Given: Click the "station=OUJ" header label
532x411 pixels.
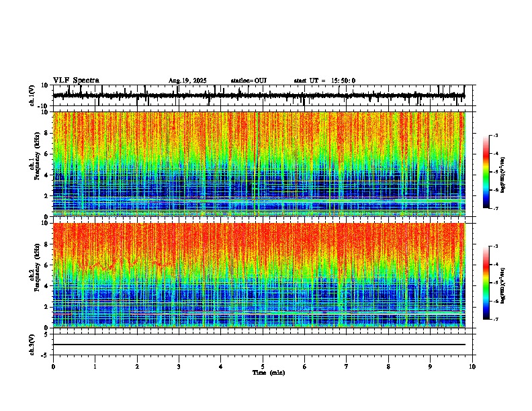Looking at the screenshot, I should [x=249, y=81].
